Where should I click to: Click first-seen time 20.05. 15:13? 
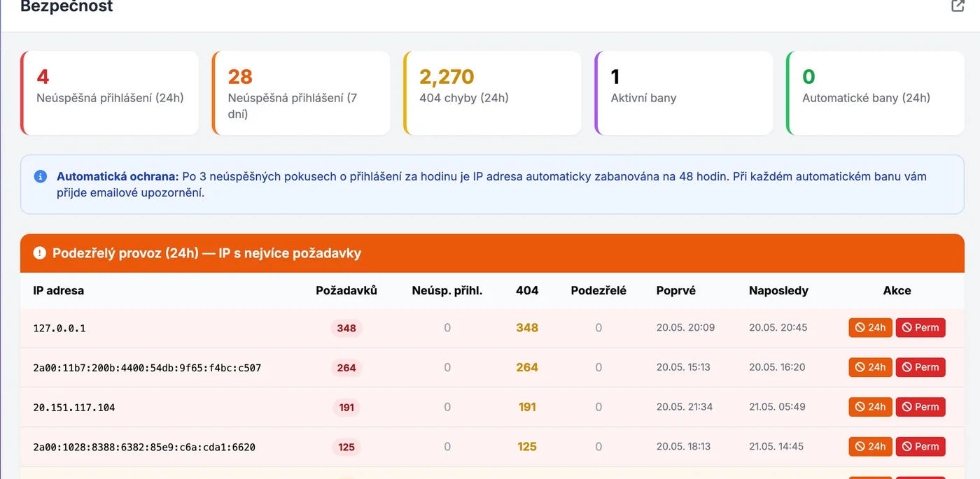point(683,366)
